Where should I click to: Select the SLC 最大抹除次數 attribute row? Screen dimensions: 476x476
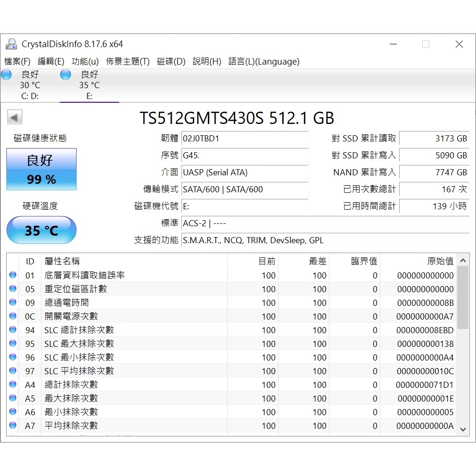[x=231, y=344]
